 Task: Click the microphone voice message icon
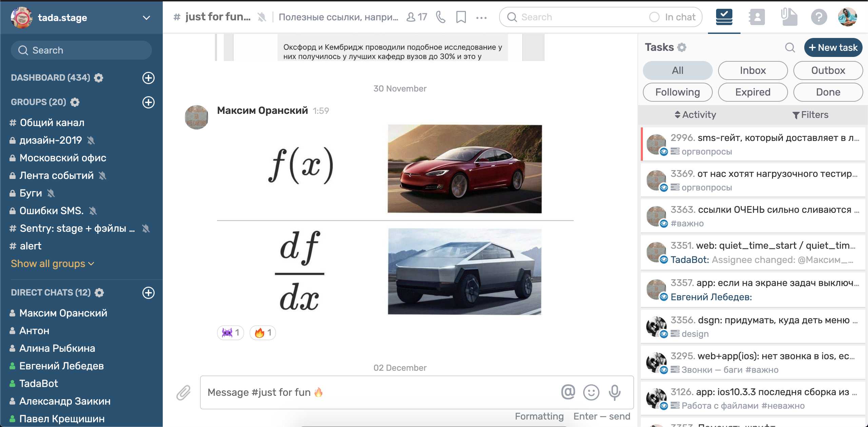pyautogui.click(x=614, y=392)
